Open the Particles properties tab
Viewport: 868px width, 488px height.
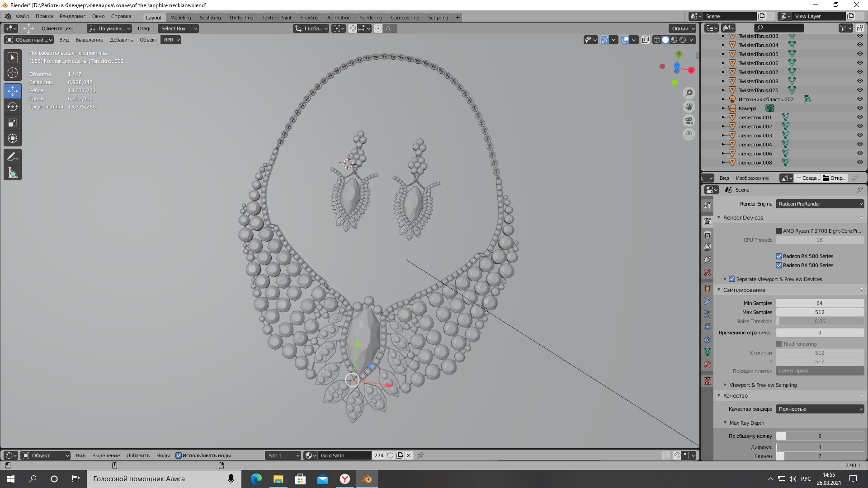tap(708, 314)
